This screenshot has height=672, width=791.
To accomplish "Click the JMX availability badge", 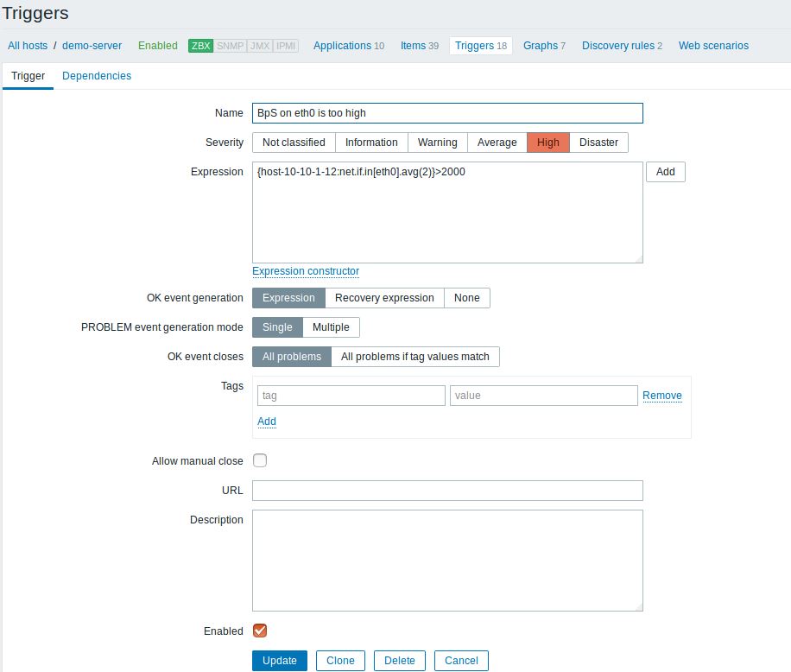I will pos(259,46).
